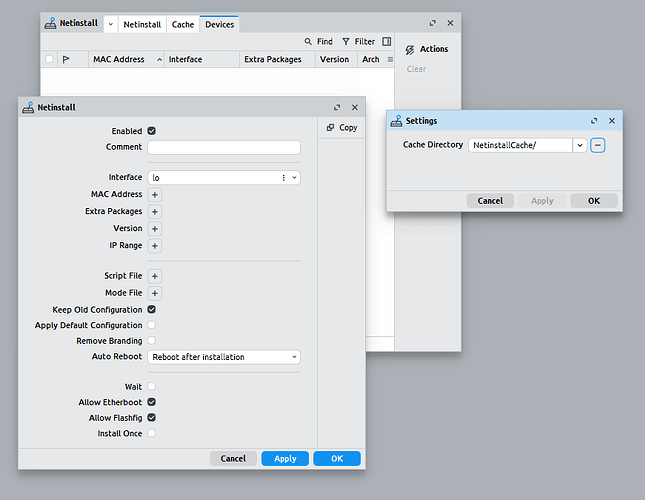Screen dimensions: 645x500
Task: Click Apply in Settings window
Action: click(x=542, y=201)
